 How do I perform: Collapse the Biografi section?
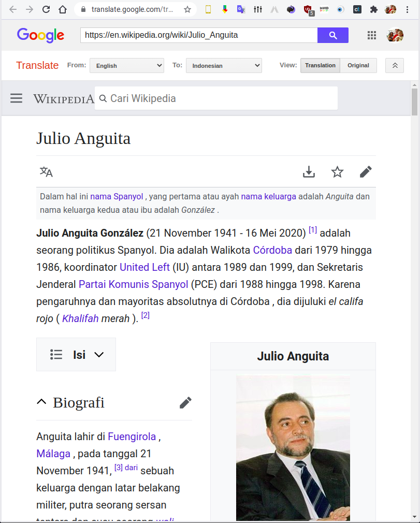(x=41, y=402)
